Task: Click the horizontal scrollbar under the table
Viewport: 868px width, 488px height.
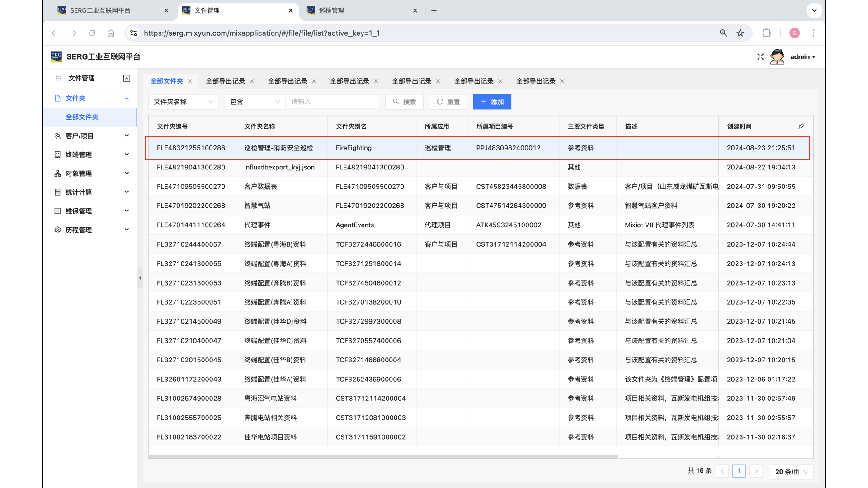Action: pos(382,456)
